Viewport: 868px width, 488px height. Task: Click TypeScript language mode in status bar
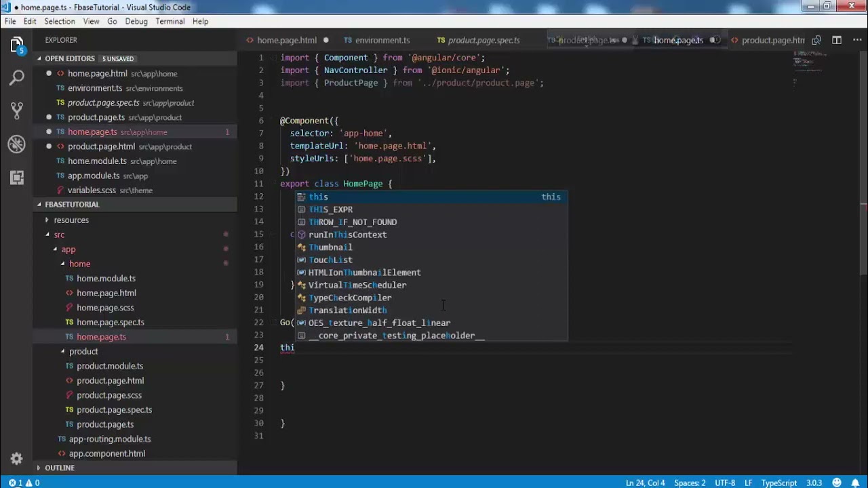point(779,483)
